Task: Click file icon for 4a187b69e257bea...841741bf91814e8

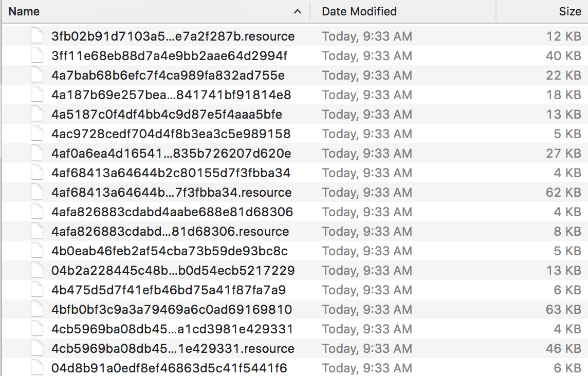Action: tap(37, 95)
